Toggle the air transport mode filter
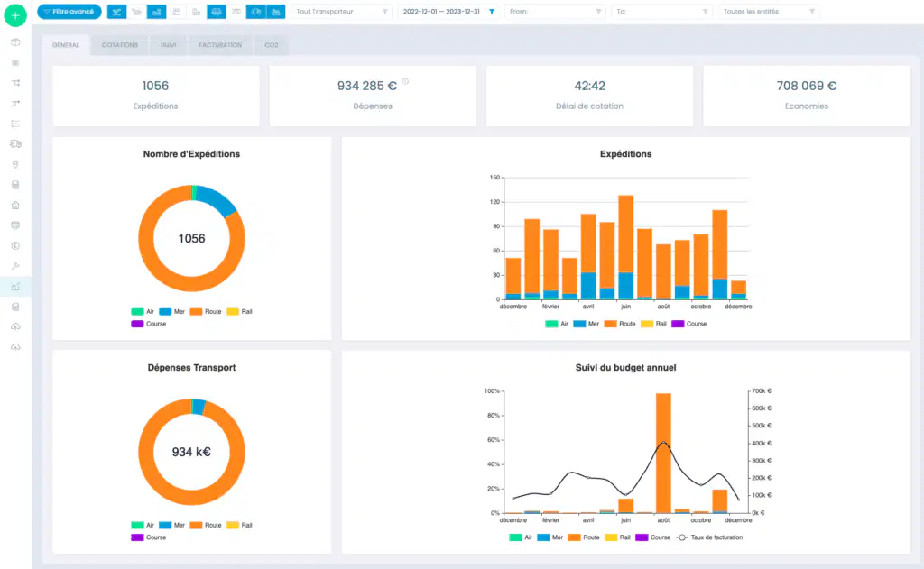This screenshot has width=924, height=569. (x=116, y=12)
